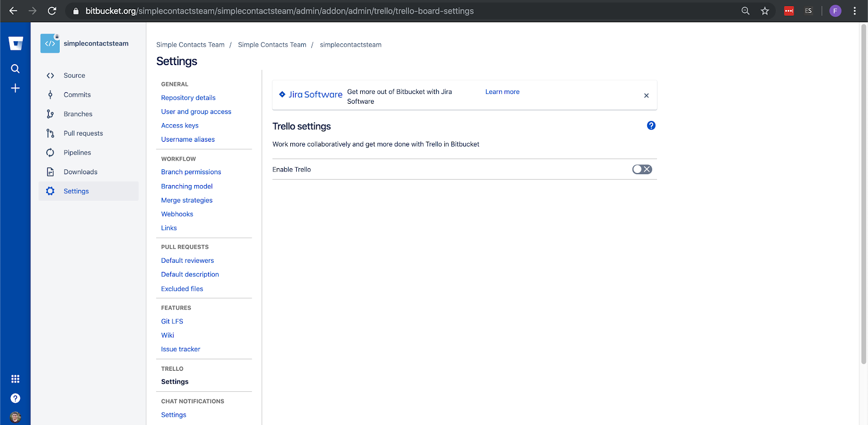
Task: Enable the Trello toggle
Action: [x=642, y=169]
